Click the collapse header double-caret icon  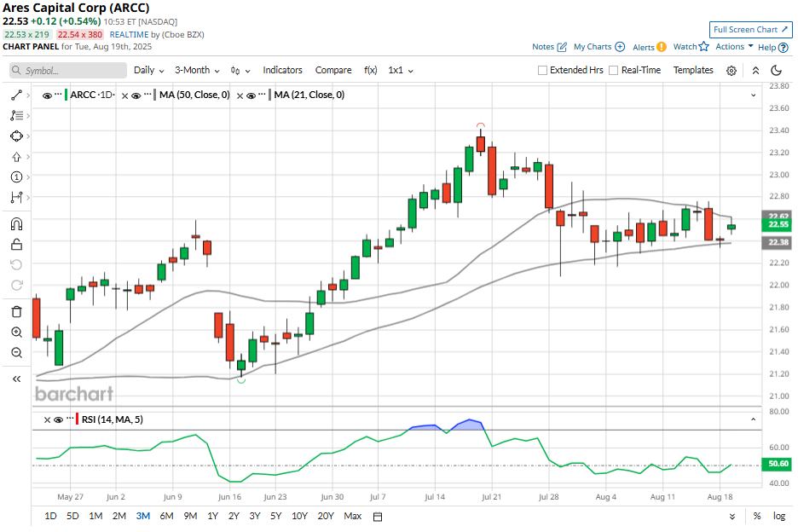[x=755, y=71]
